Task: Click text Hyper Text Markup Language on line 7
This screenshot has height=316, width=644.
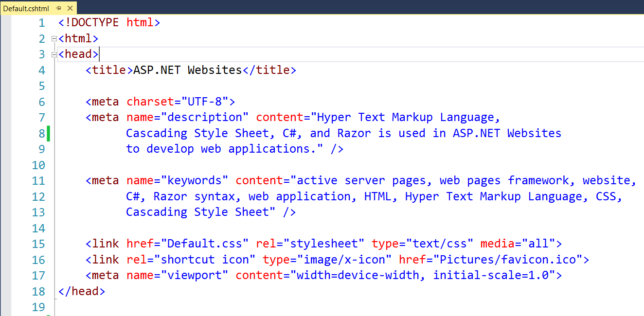Action: click(406, 117)
